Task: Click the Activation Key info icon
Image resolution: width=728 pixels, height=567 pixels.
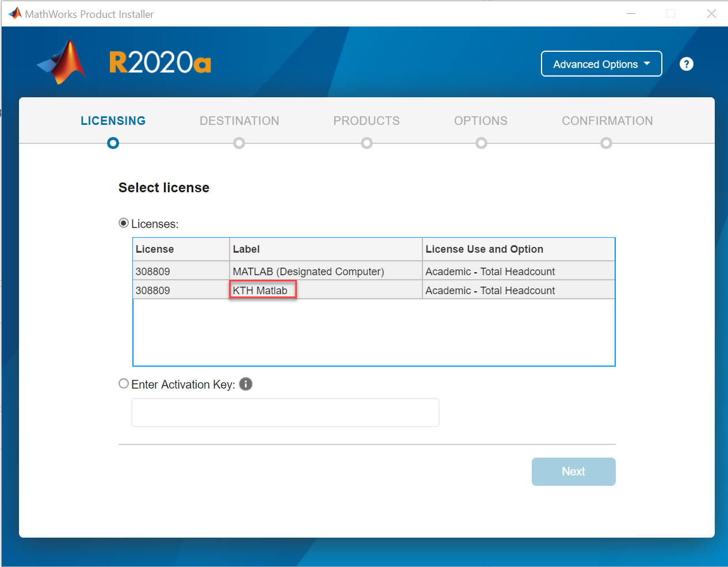Action: coord(246,384)
